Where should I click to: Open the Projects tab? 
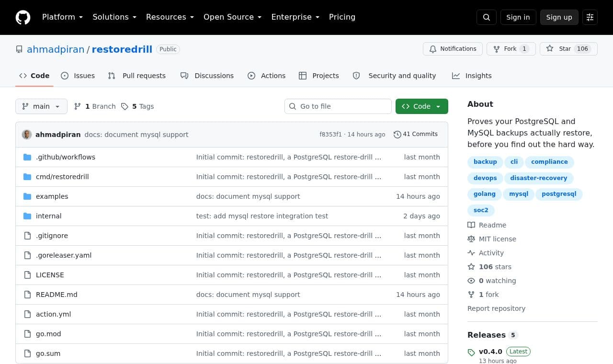[x=318, y=76]
